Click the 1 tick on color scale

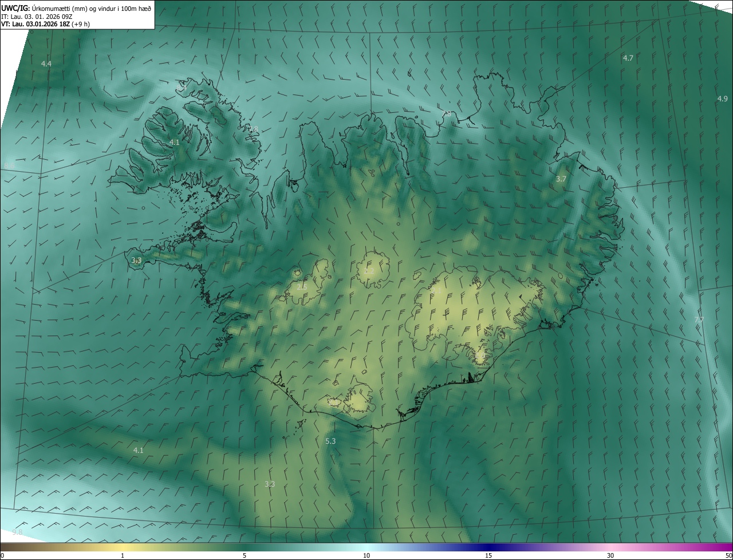coord(123,555)
